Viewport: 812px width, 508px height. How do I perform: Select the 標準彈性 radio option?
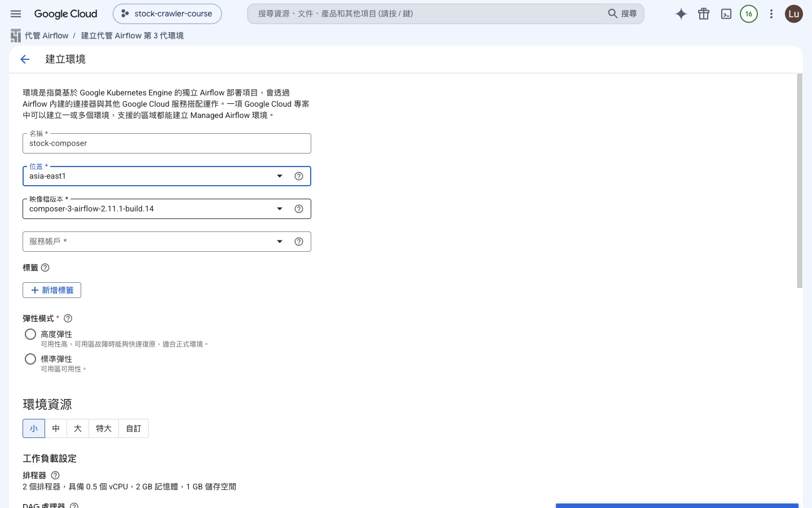click(x=30, y=359)
